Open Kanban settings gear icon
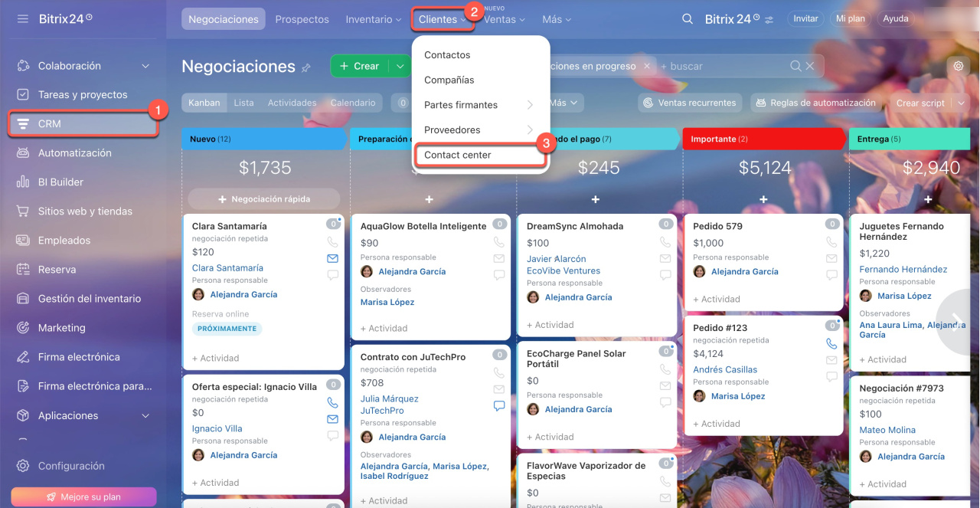 click(x=958, y=67)
